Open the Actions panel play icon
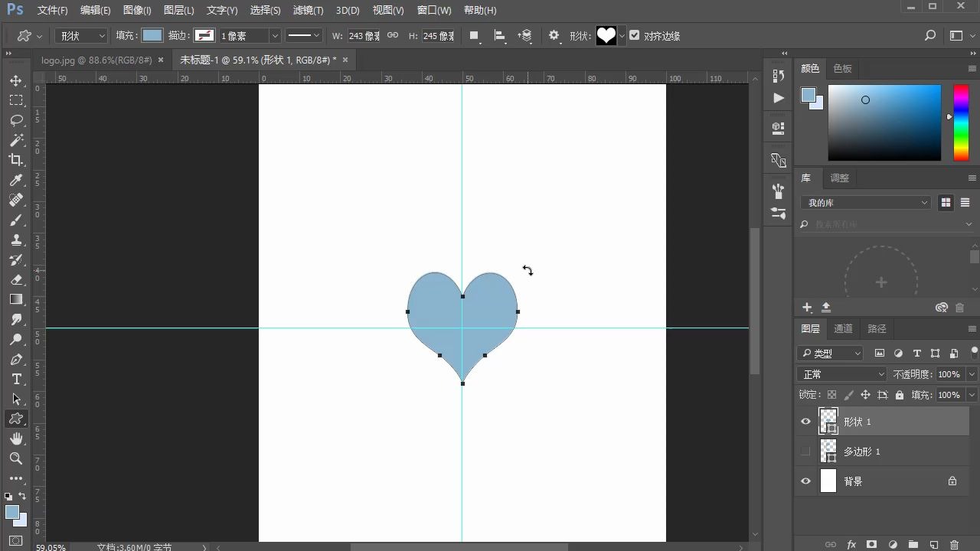Screen dimensions: 980x551 coord(779,98)
